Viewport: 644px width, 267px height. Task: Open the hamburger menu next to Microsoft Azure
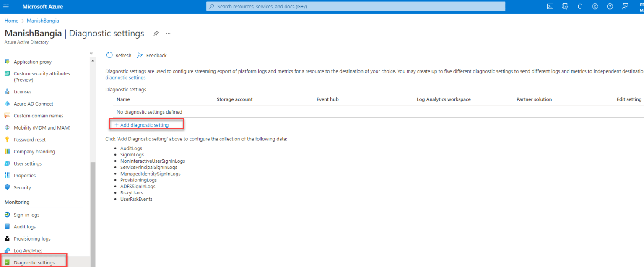click(7, 6)
